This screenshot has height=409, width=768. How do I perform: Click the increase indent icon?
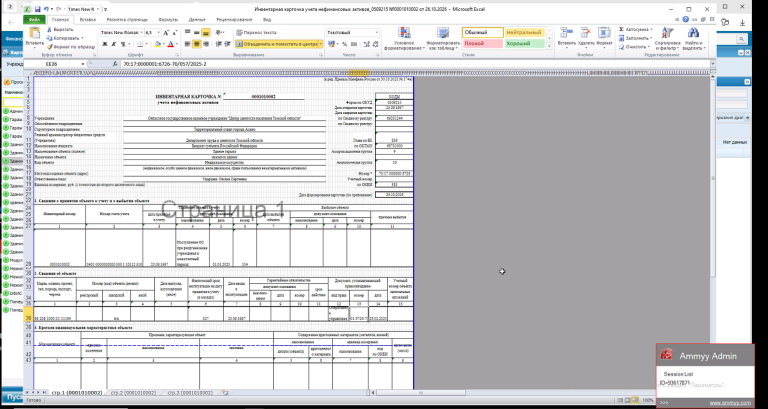click(227, 44)
